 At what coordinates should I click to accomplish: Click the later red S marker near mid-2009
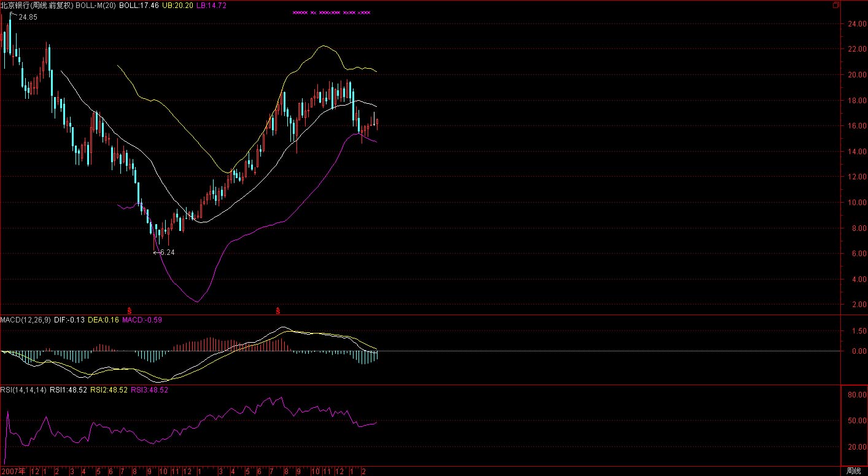pos(278,311)
